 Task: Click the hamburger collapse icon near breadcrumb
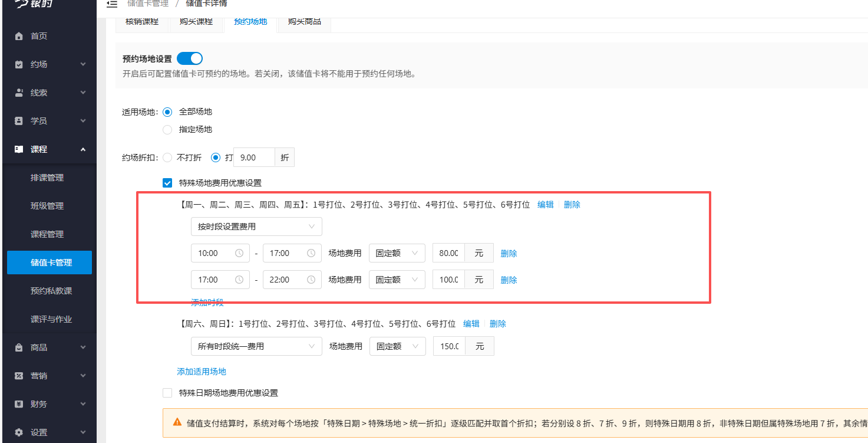[x=112, y=4]
